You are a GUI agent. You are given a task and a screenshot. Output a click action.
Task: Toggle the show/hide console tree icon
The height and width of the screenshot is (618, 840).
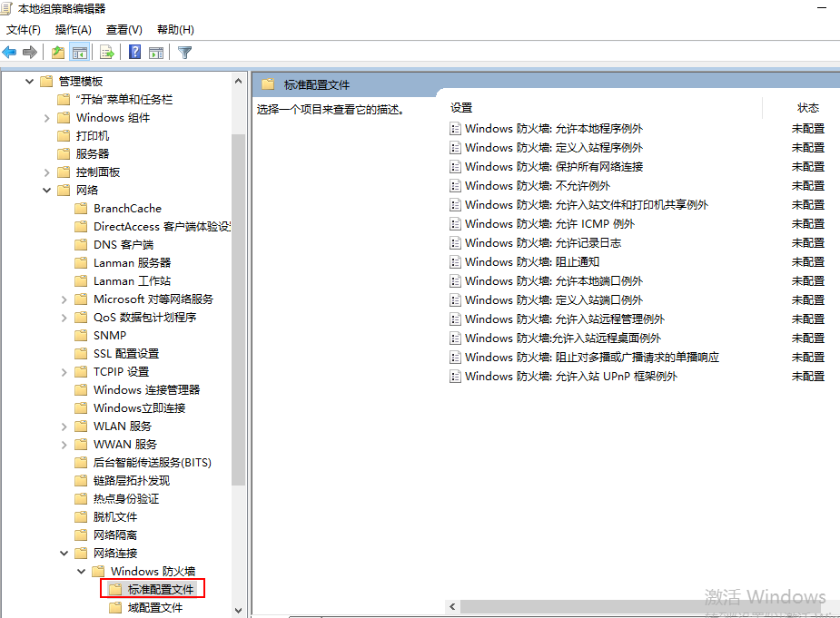pyautogui.click(x=80, y=53)
